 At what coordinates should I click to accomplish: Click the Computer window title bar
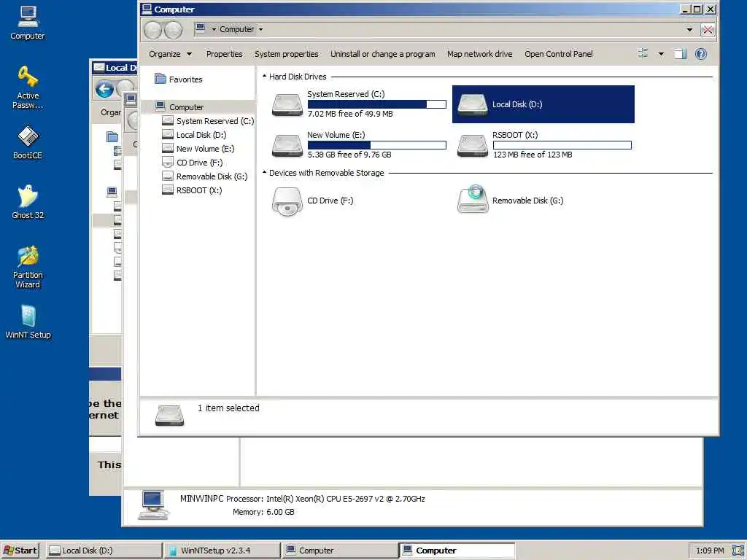(x=410, y=9)
